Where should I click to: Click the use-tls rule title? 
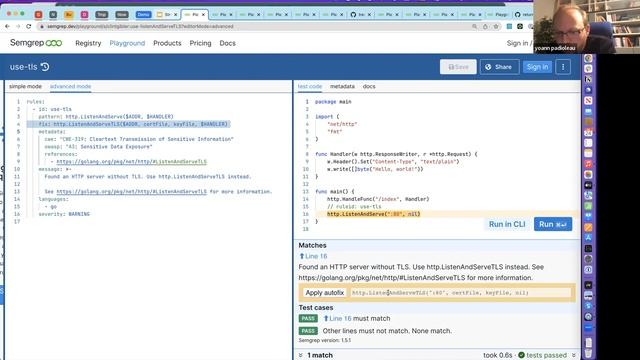click(x=24, y=67)
